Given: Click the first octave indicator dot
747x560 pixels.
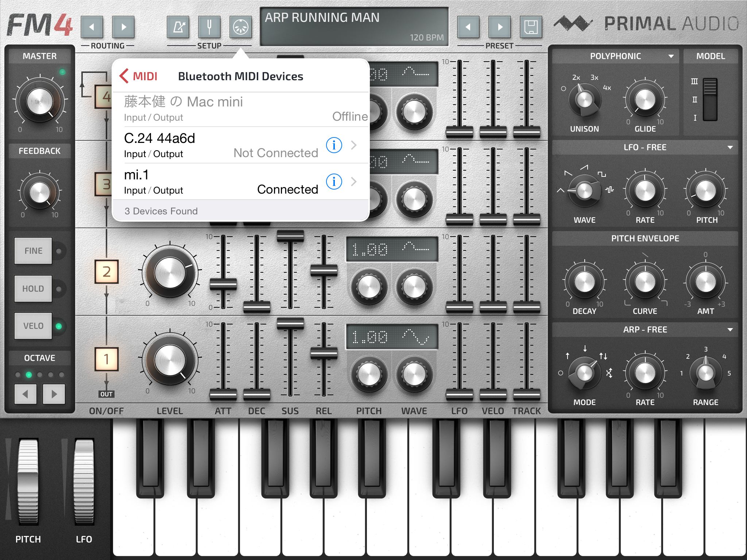Looking at the screenshot, I should [x=18, y=374].
